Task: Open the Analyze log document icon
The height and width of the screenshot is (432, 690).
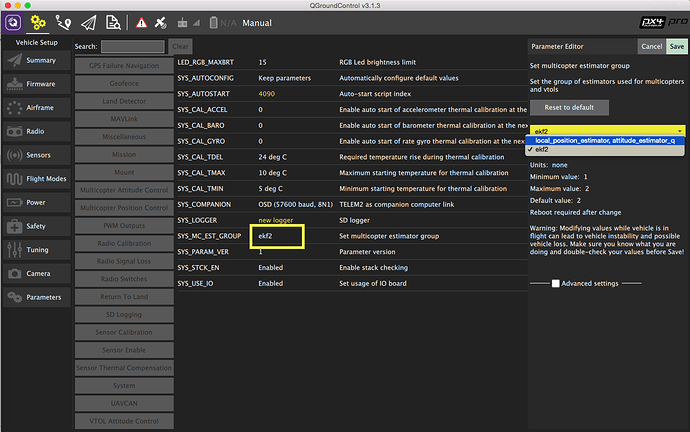Action: (113, 23)
